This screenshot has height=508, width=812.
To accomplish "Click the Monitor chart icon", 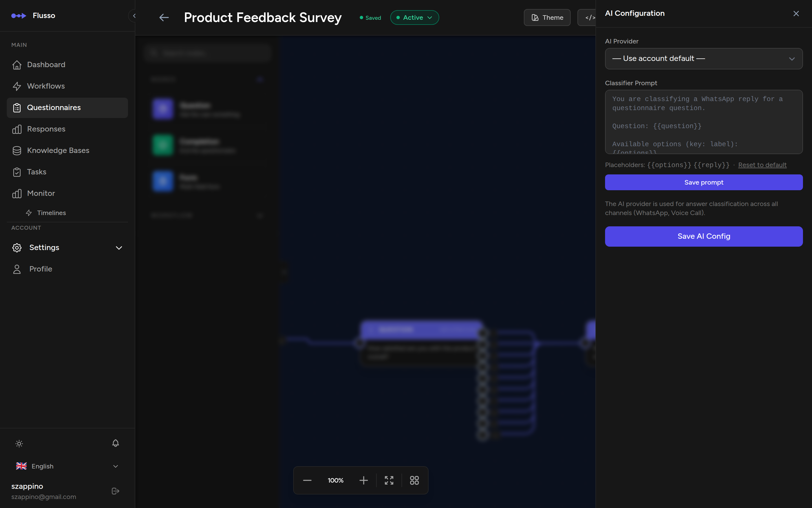I will click(17, 194).
